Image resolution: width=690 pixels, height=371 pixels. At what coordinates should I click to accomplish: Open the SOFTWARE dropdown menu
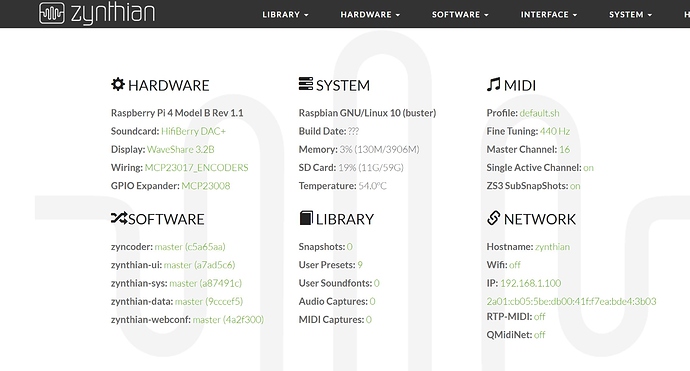tap(460, 15)
